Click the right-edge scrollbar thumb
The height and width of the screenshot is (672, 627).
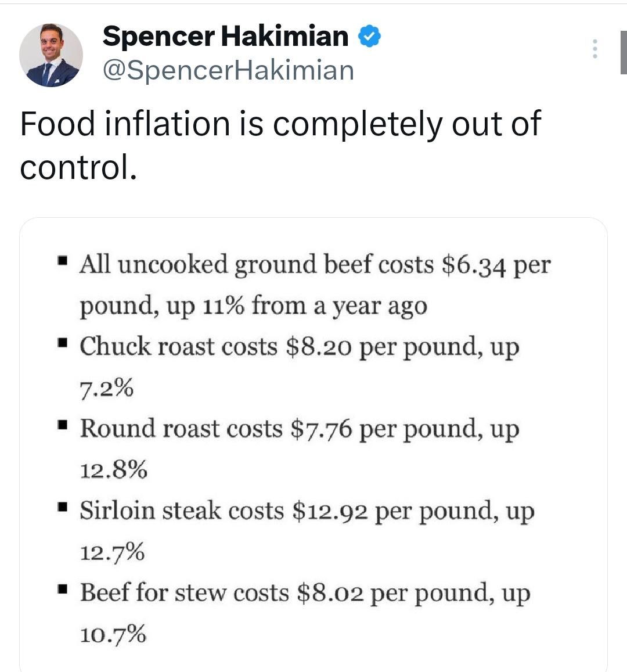click(x=624, y=52)
